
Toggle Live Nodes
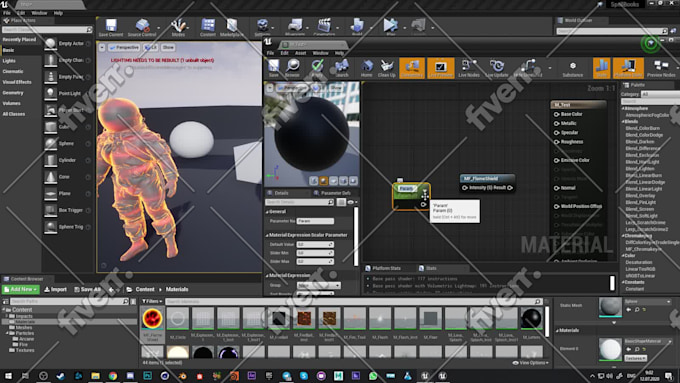(469, 69)
